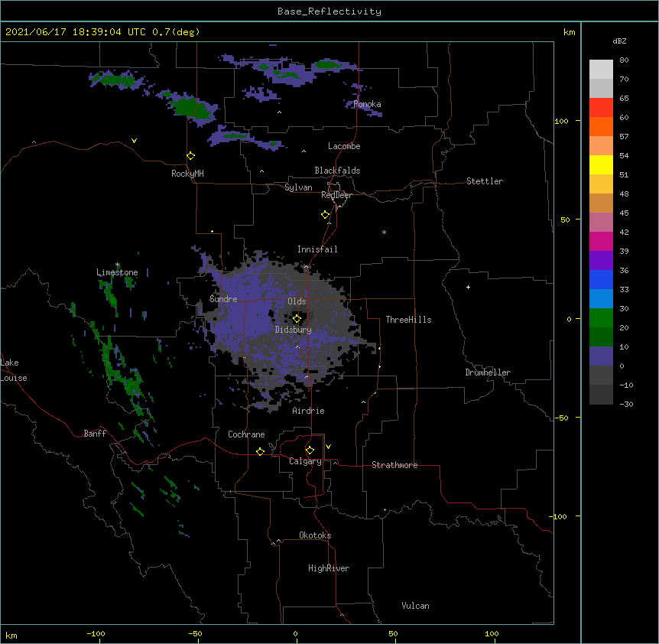Click the pink 42-45 dBZ legend swatch
The height and width of the screenshot is (644, 659).
click(601, 223)
